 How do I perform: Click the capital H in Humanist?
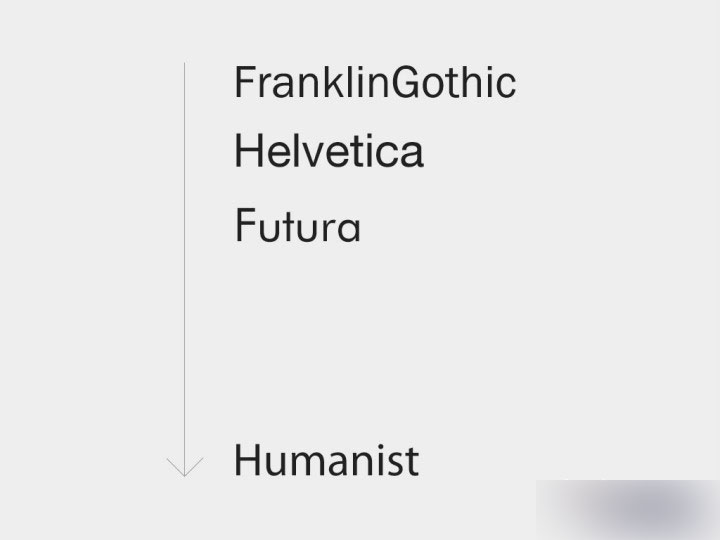(x=248, y=460)
